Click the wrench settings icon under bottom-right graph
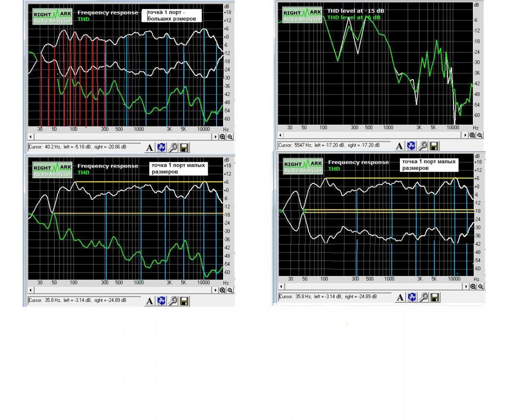This screenshot has height=420, width=525. click(423, 297)
